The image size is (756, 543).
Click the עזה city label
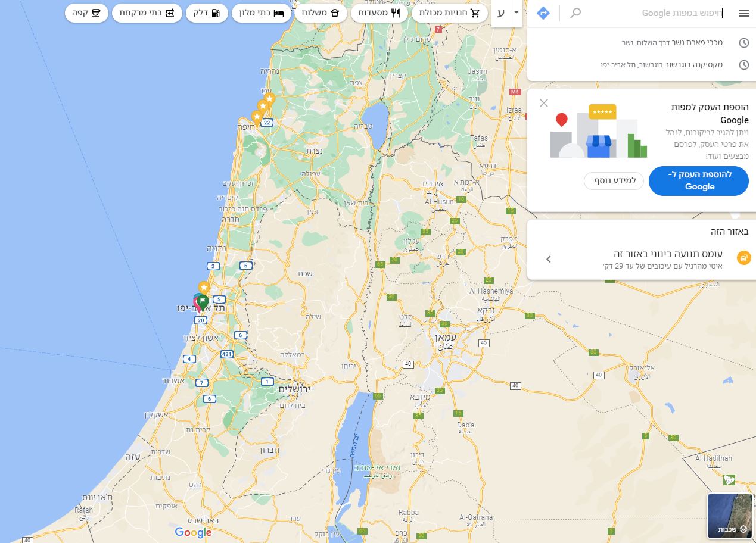pos(132,457)
